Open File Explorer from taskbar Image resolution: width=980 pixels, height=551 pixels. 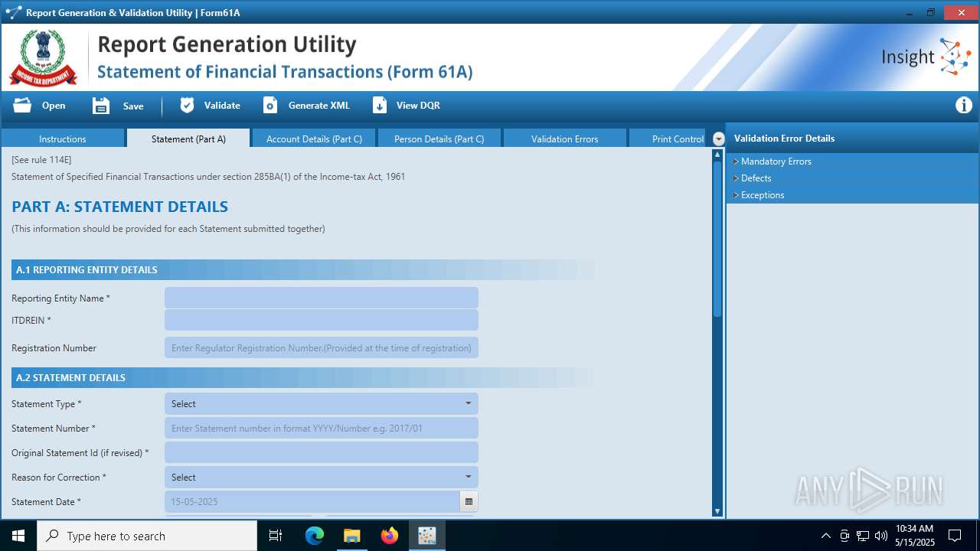click(x=351, y=536)
